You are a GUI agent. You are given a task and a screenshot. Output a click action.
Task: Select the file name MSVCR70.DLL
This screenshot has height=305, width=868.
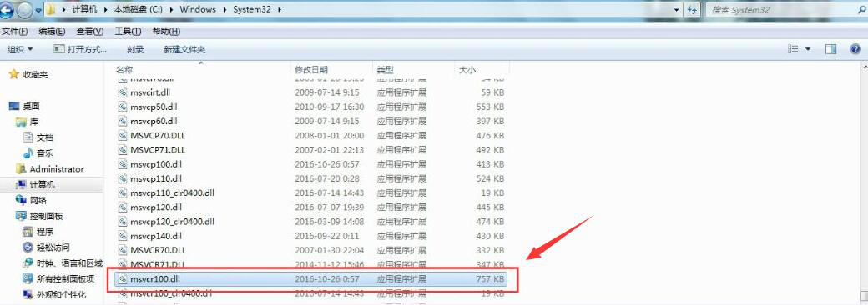(x=159, y=250)
